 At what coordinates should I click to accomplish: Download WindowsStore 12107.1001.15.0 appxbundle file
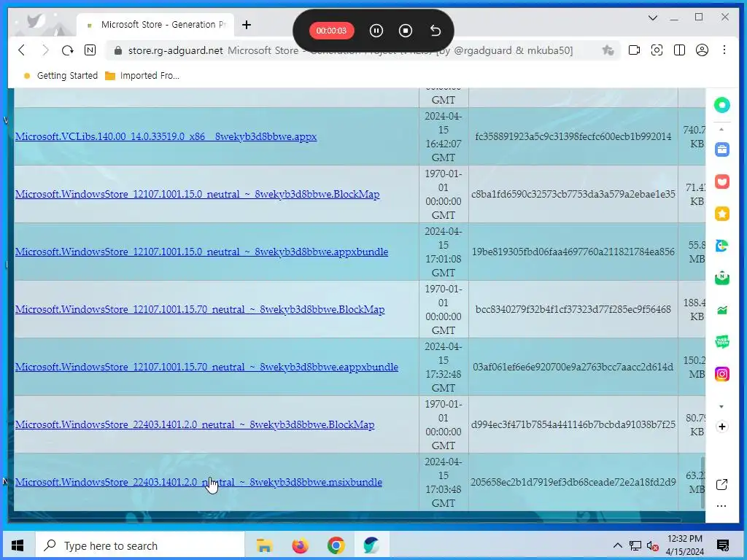click(x=201, y=252)
